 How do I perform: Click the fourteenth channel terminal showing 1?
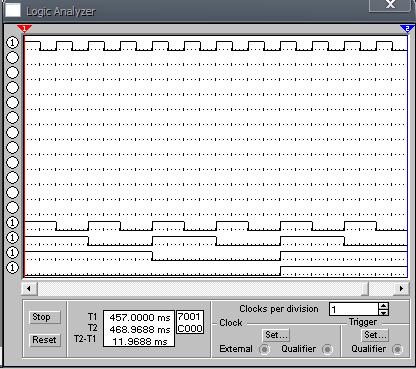pyautogui.click(x=13, y=238)
